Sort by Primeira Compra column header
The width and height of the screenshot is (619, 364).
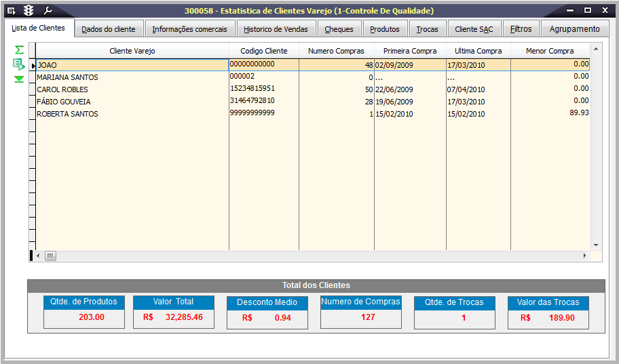pyautogui.click(x=410, y=51)
